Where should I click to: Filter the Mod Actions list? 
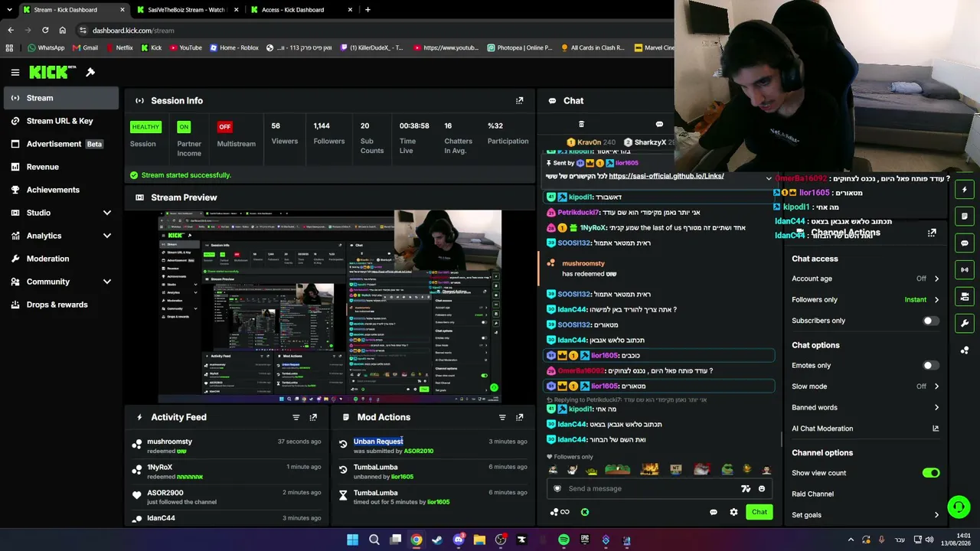click(502, 417)
